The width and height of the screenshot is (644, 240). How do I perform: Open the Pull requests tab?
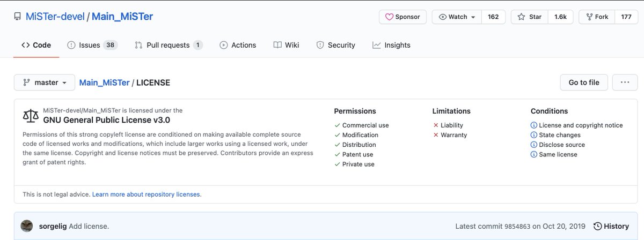[169, 45]
